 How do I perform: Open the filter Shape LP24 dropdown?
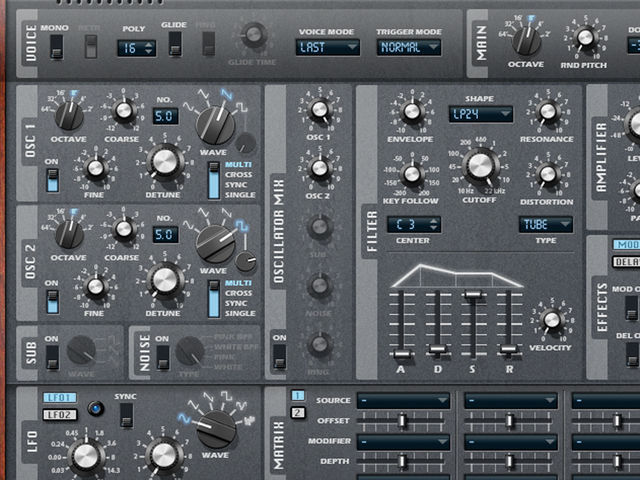pos(480,114)
